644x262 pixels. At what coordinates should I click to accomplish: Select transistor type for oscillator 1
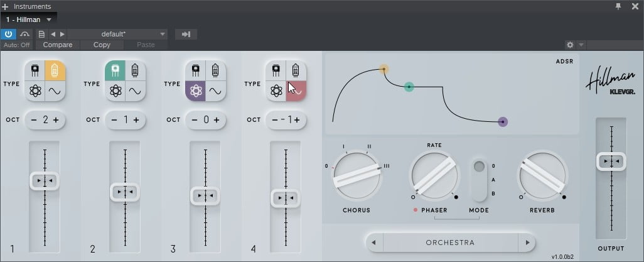click(x=35, y=71)
